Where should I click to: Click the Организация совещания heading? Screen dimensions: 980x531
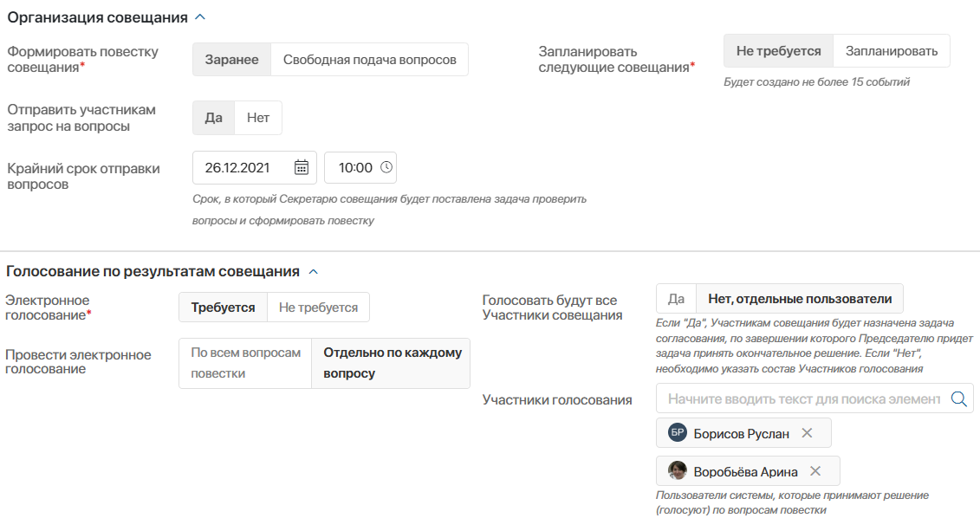pyautogui.click(x=98, y=17)
